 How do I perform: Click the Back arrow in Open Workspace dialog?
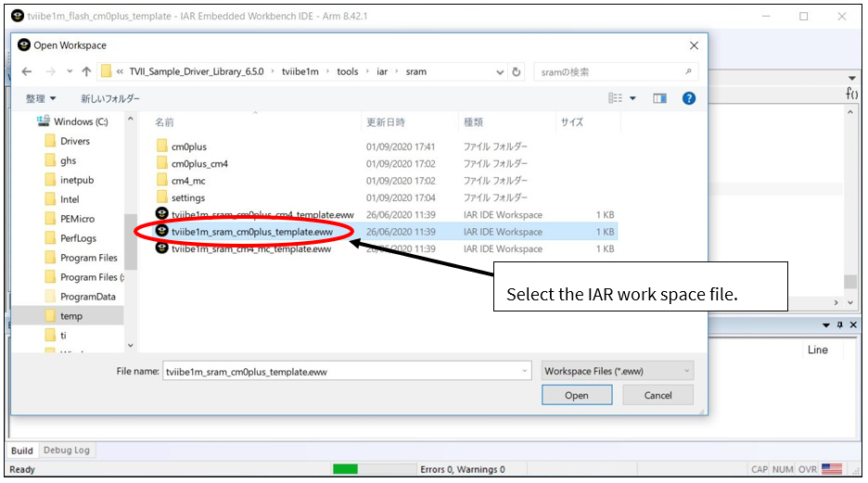27,72
